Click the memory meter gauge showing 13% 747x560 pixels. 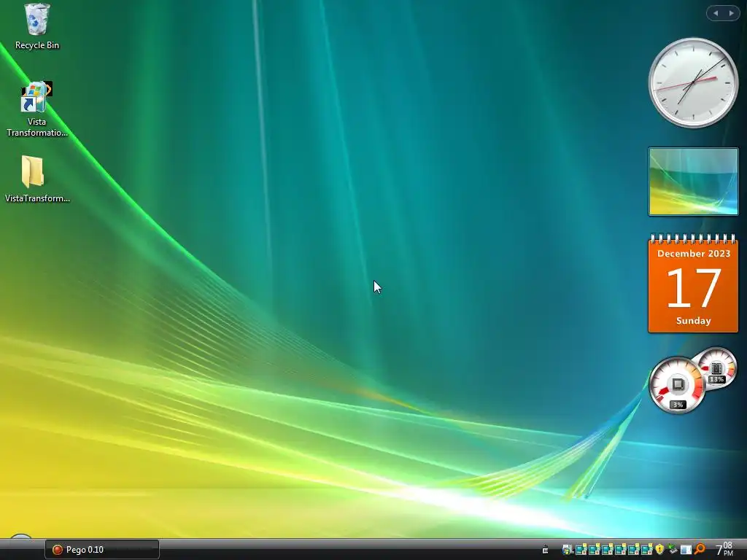pyautogui.click(x=716, y=368)
